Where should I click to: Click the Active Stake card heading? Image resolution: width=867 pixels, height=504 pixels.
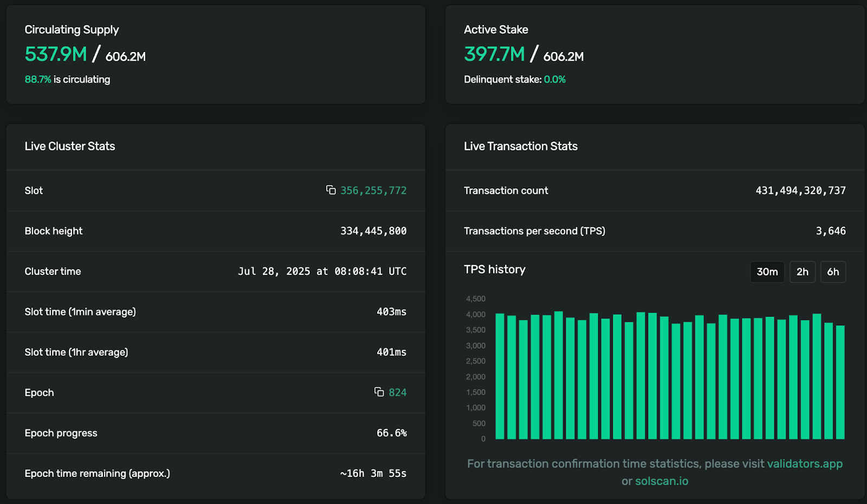click(x=495, y=29)
